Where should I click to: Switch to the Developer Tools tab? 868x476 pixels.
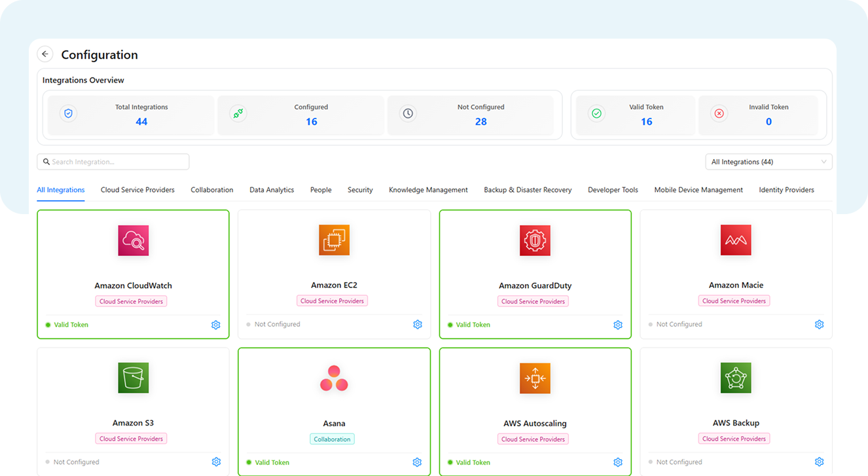613,190
